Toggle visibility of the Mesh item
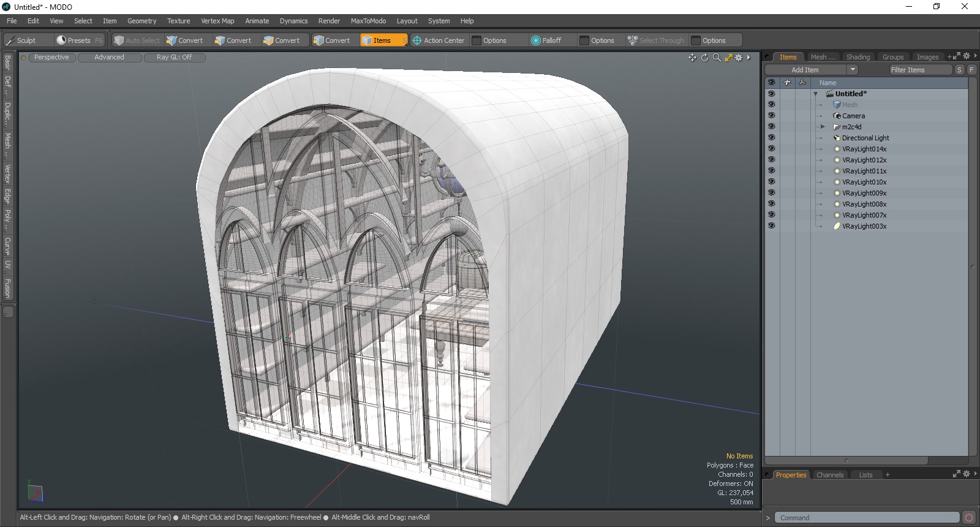This screenshot has height=527, width=980. click(771, 105)
